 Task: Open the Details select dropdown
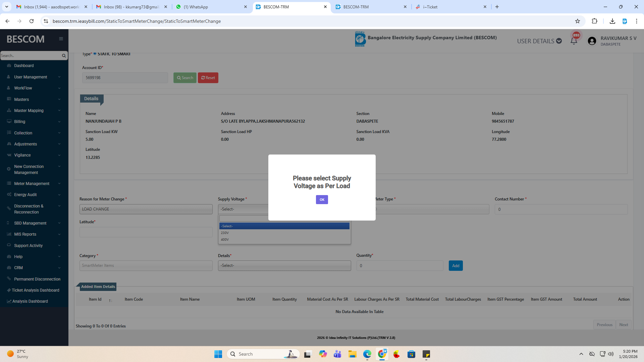(x=284, y=265)
